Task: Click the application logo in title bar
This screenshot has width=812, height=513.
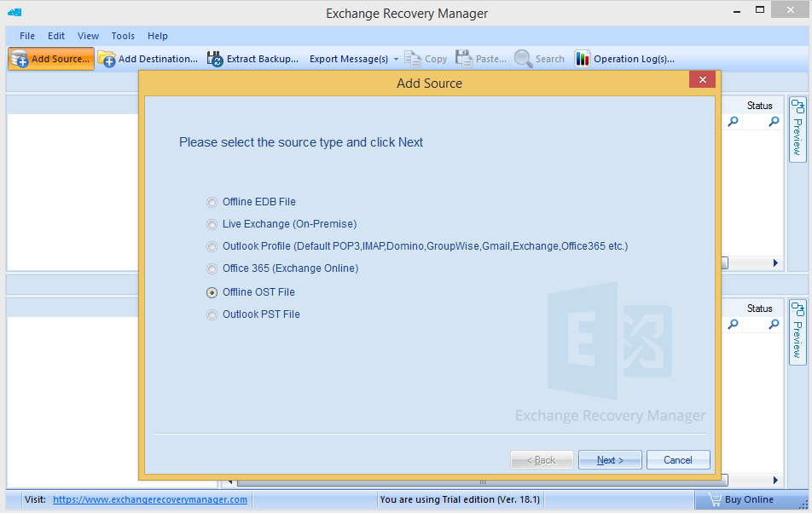Action: pos(14,12)
